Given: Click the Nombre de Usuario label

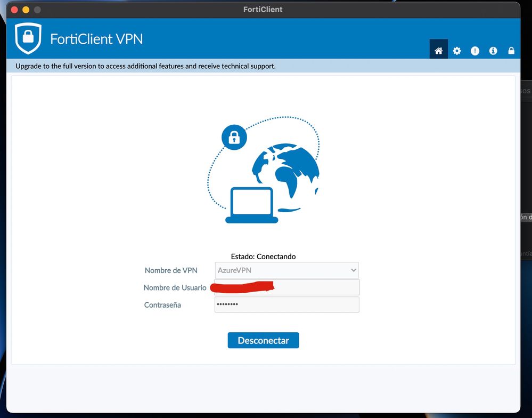Looking at the screenshot, I should tap(175, 287).
